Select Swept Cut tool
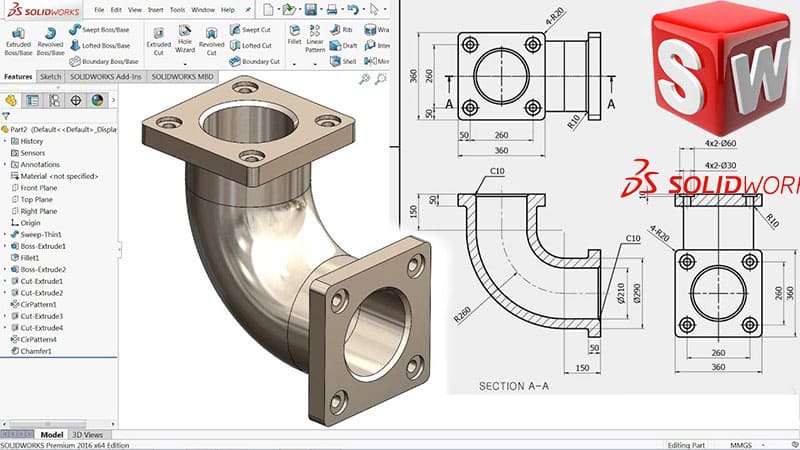This screenshot has width=800, height=450. (250, 30)
